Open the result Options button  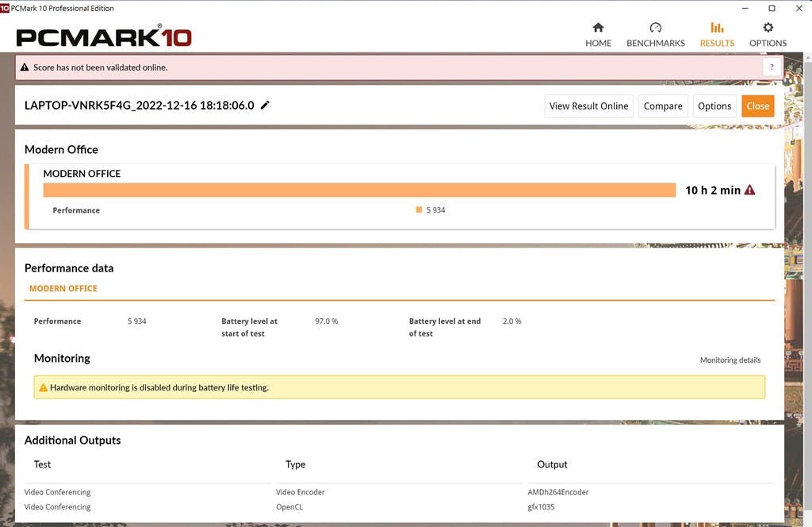click(x=714, y=106)
